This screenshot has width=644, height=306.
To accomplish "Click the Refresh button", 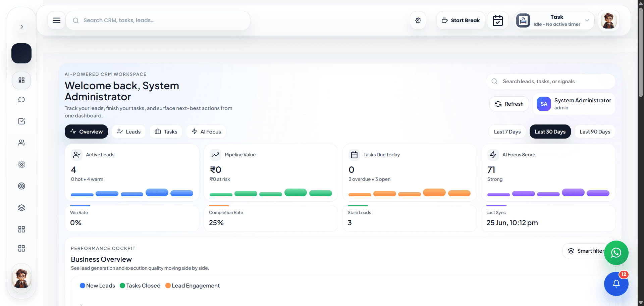I will (x=509, y=104).
